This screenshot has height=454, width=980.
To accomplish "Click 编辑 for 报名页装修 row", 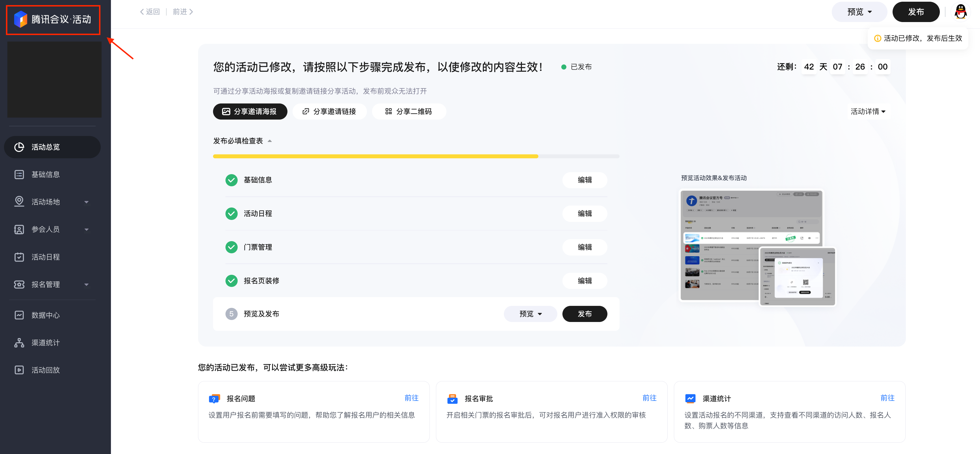I will [x=585, y=281].
